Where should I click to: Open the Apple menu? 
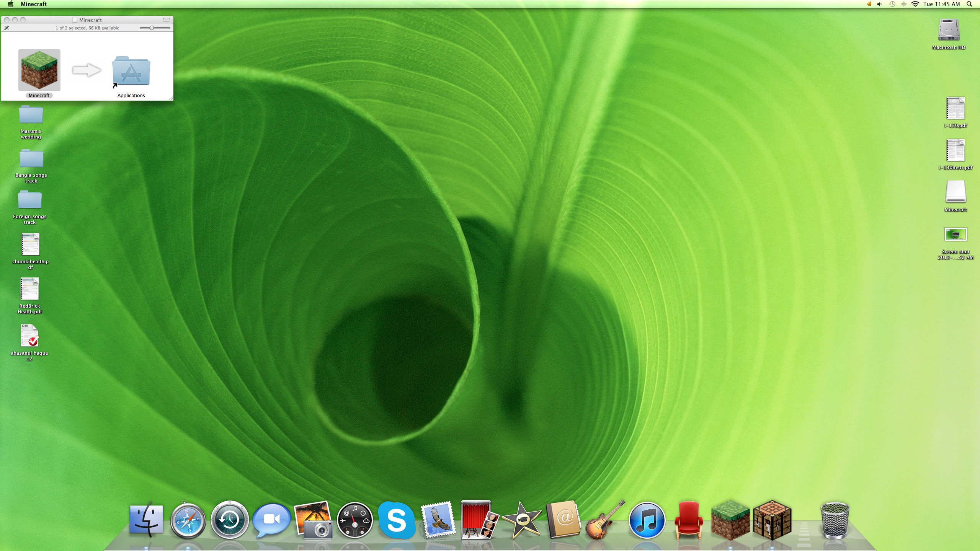[10, 4]
